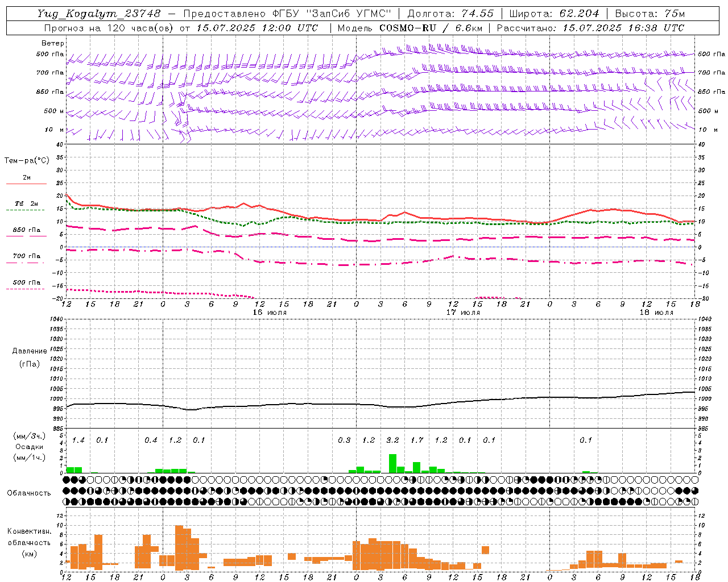The image size is (728, 582).
Task: Click the 0.4 precipitation total value
Action: pyautogui.click(x=151, y=440)
